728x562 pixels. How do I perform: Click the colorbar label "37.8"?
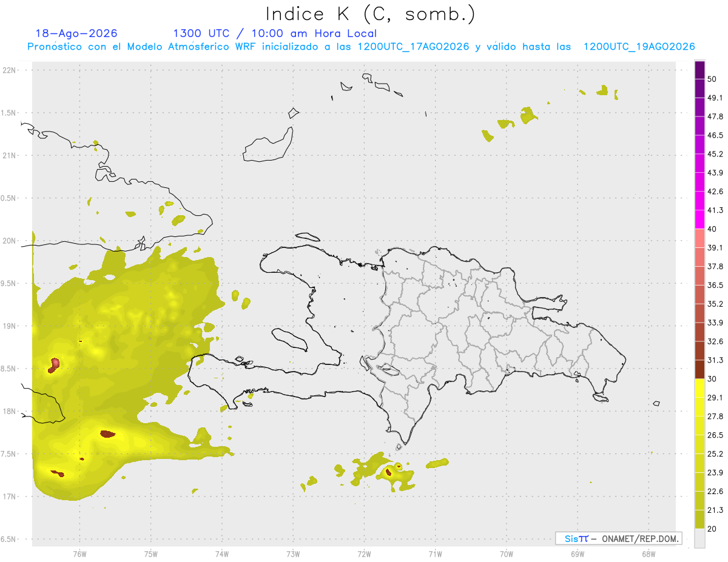click(x=715, y=267)
